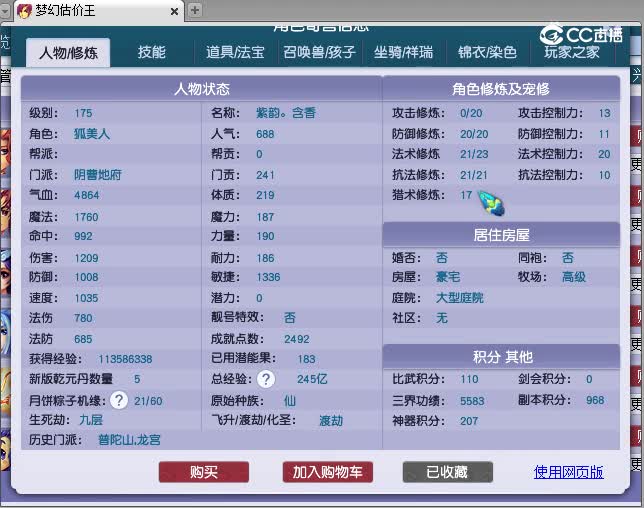Click the gray 已收藏 button
The width and height of the screenshot is (644, 508).
tap(448, 472)
